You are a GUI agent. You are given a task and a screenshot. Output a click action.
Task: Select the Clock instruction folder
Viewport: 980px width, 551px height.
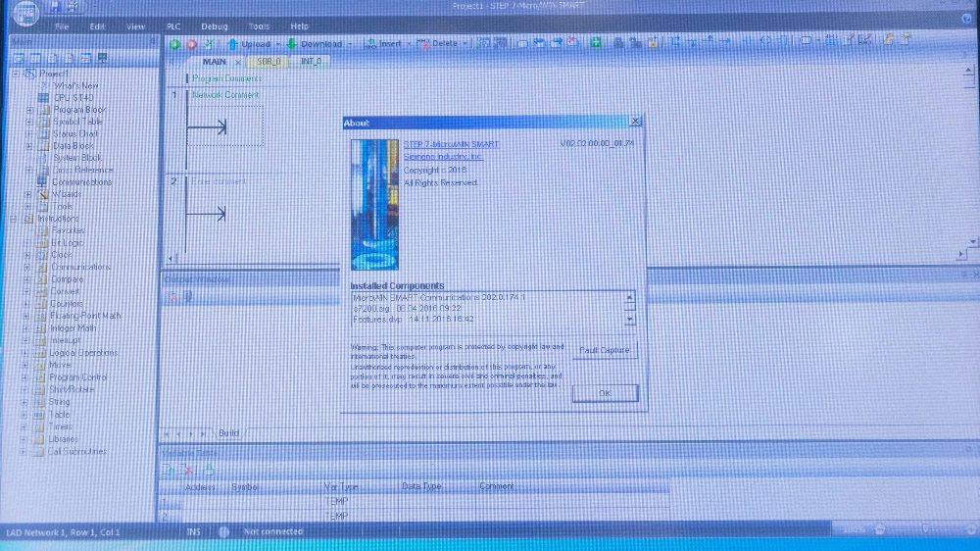[x=61, y=255]
